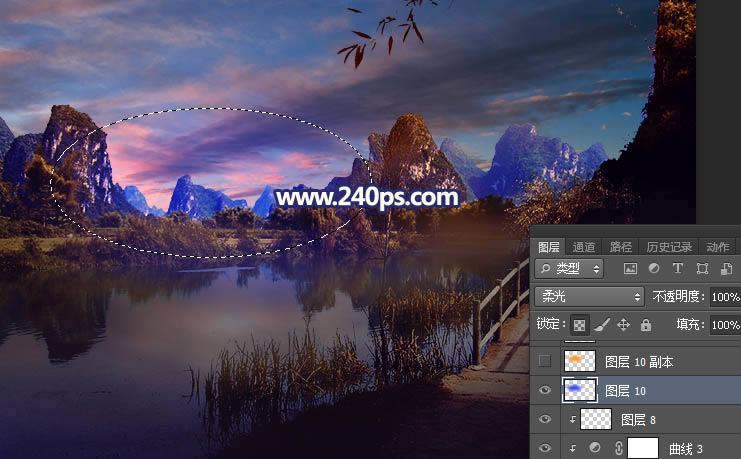Lock transparent pixels icon
Viewport: 741px width, 459px height.
[x=580, y=325]
